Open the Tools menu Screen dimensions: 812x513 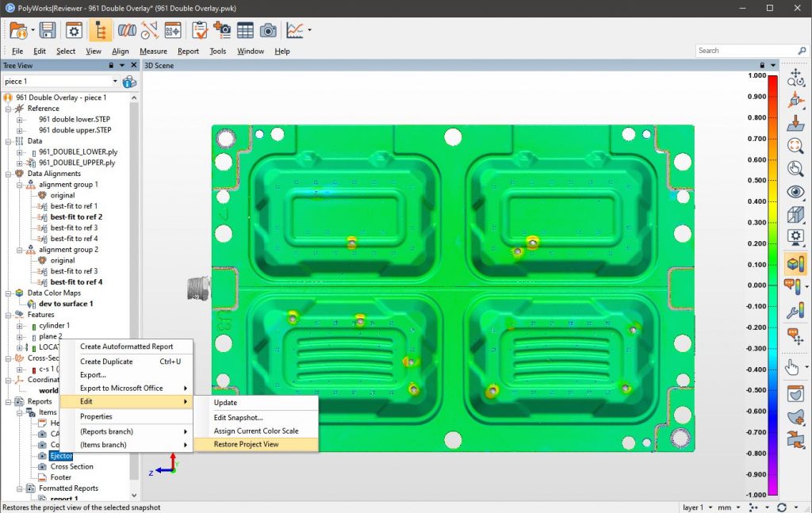[218, 51]
